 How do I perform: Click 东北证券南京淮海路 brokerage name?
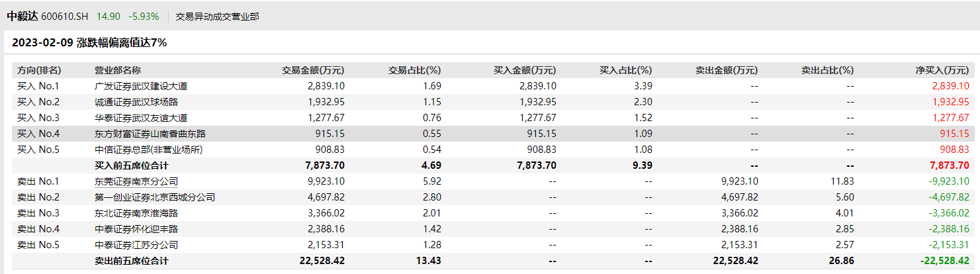tap(136, 213)
